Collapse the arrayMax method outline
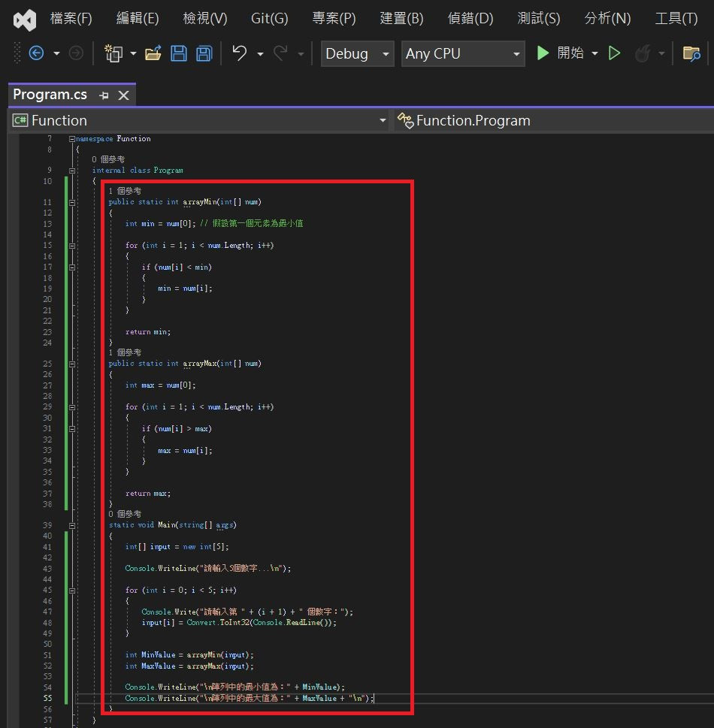Screen dimensions: 714x728 point(72,364)
